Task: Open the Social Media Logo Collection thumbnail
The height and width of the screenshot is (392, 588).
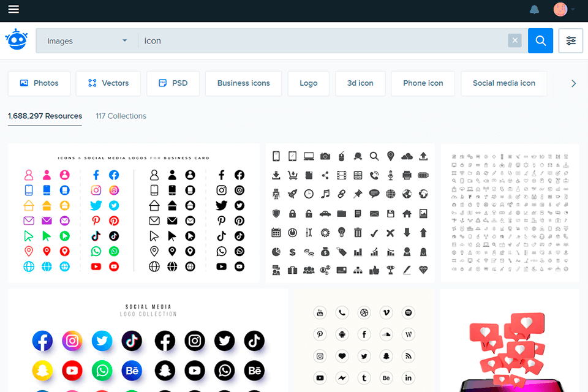Action: point(148,340)
